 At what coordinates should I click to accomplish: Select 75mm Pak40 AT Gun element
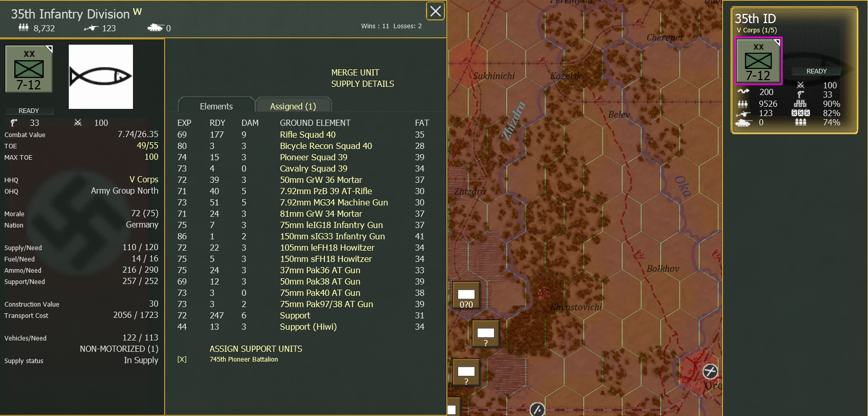320,293
